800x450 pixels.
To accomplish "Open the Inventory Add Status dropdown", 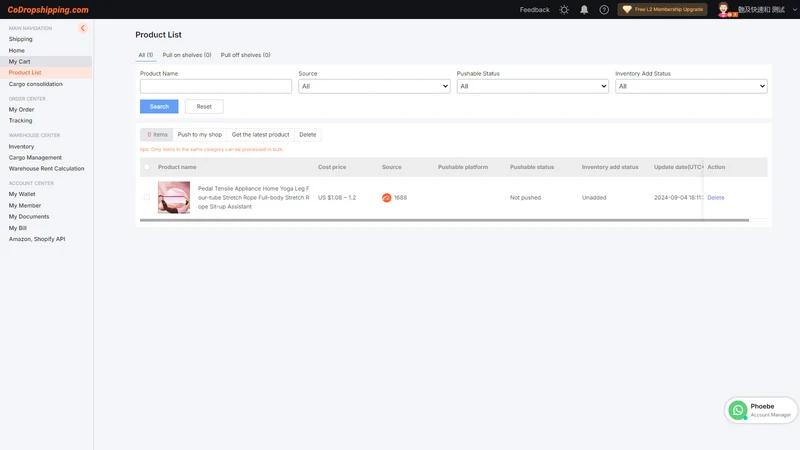I will (x=691, y=86).
